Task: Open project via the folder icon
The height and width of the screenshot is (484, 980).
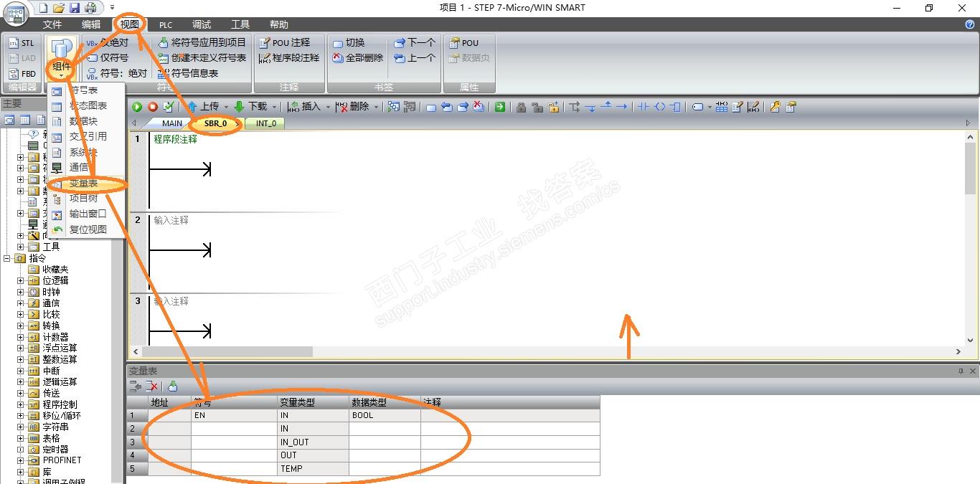Action: (59, 8)
